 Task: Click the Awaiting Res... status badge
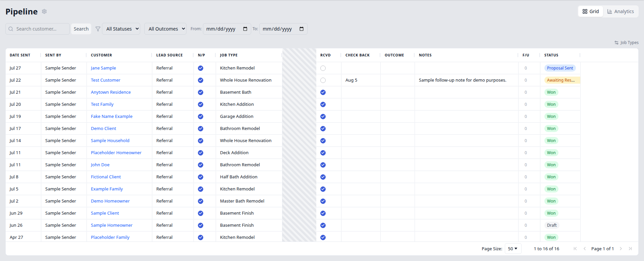562,80
